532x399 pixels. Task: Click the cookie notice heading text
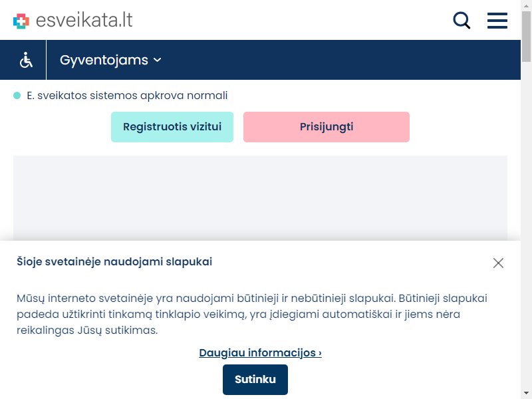[x=114, y=261]
